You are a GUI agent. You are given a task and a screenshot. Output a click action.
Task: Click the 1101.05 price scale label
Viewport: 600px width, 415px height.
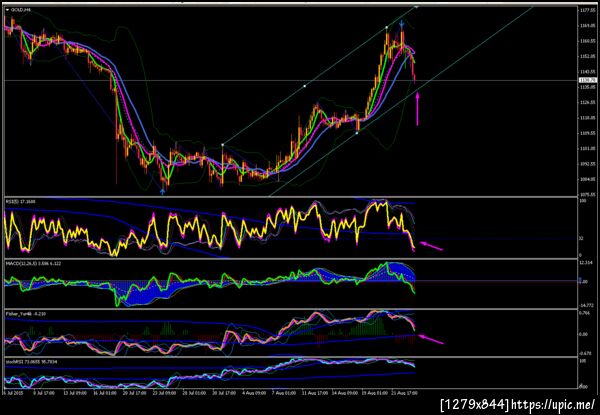coord(588,149)
